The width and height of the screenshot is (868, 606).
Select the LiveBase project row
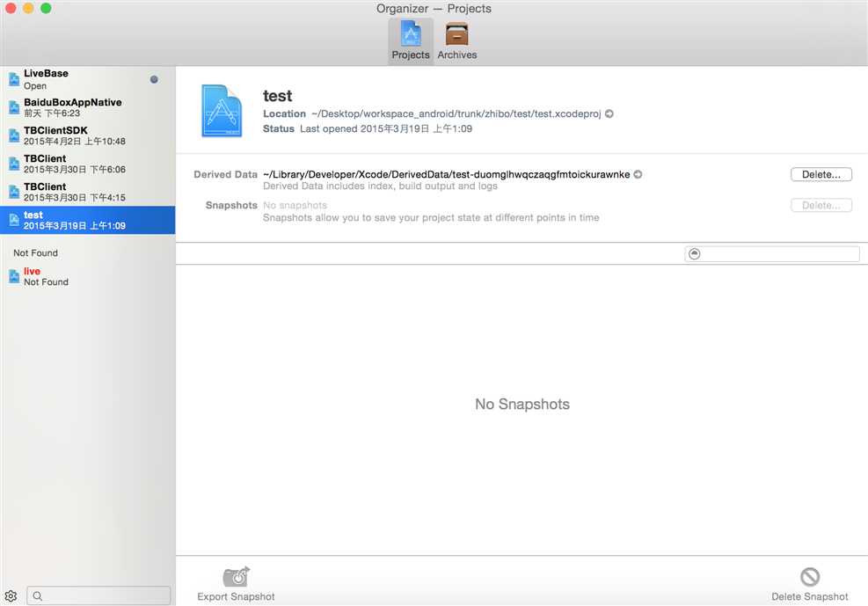[x=87, y=79]
